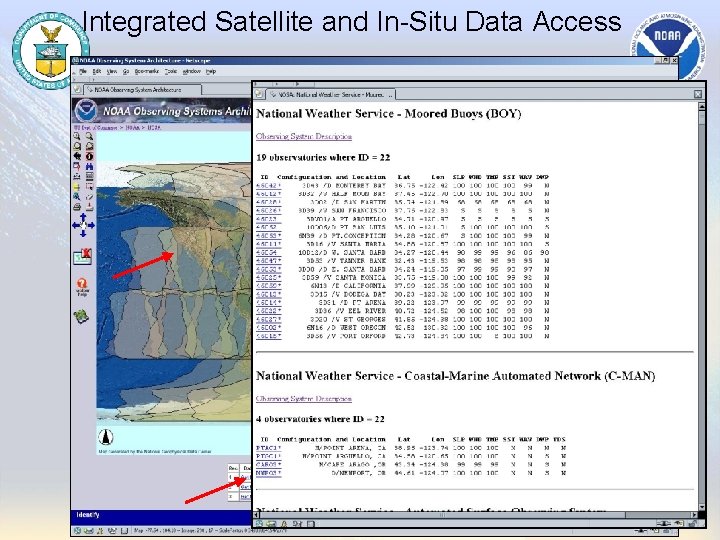
Task: Open C-MAN station link for CAPE ARAGO, OR
Action: 269,465
